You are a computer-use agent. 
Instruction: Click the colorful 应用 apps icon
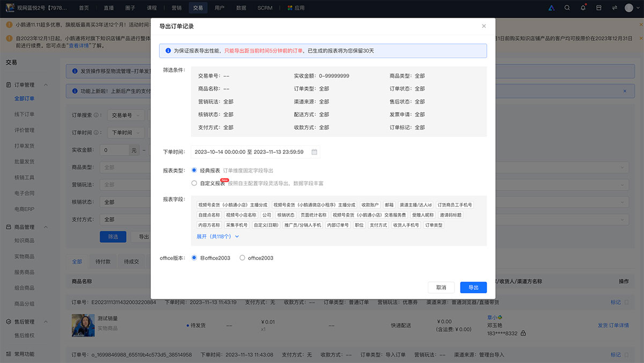coord(290,8)
